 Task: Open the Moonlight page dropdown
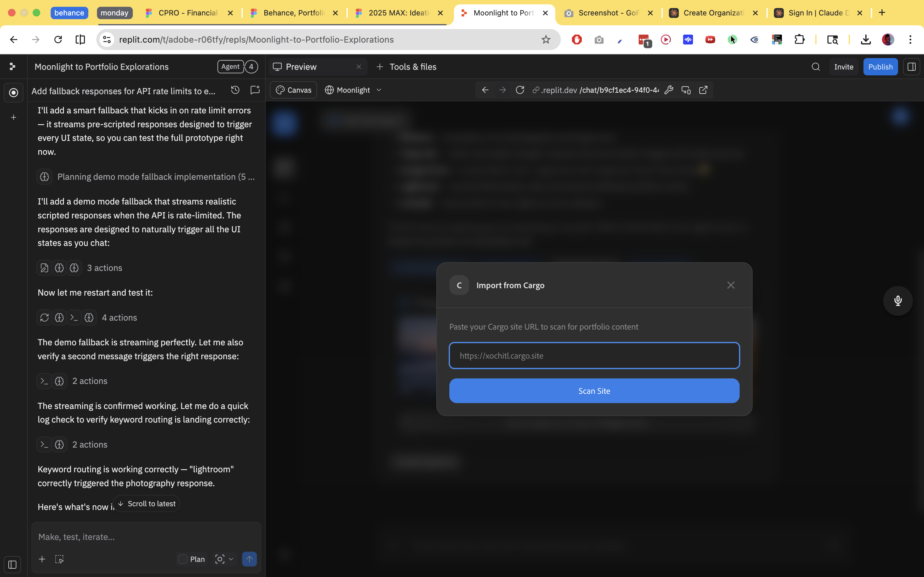click(x=353, y=90)
